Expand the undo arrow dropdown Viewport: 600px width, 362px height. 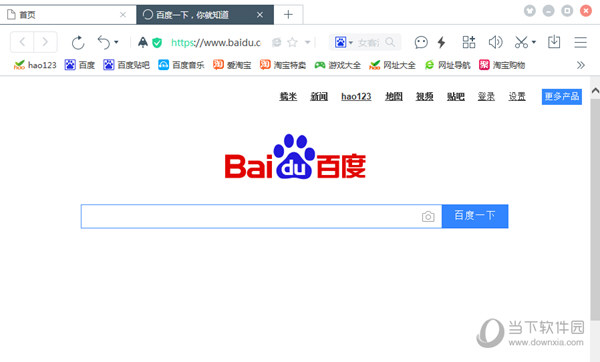pyautogui.click(x=116, y=42)
